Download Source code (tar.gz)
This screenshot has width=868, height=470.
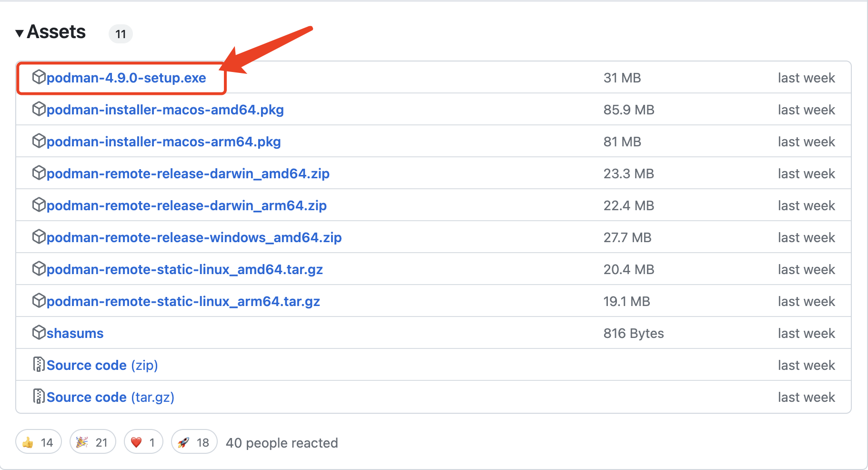[111, 397]
